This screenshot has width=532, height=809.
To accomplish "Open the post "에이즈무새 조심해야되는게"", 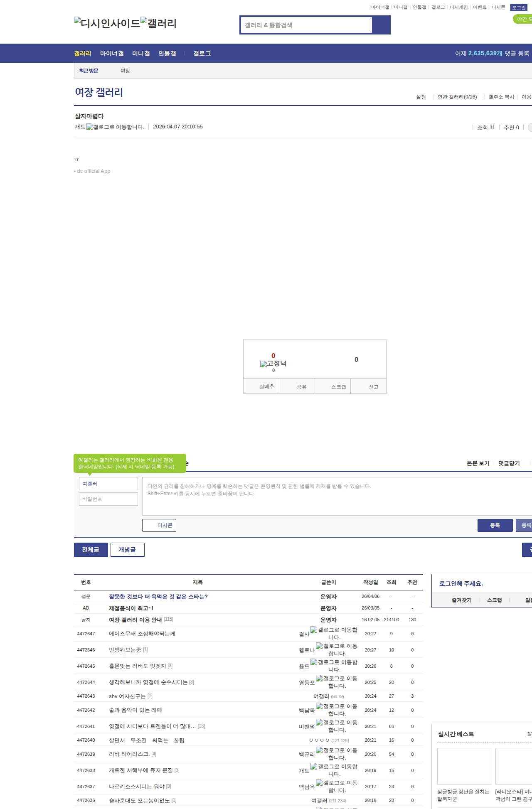I will tap(142, 634).
